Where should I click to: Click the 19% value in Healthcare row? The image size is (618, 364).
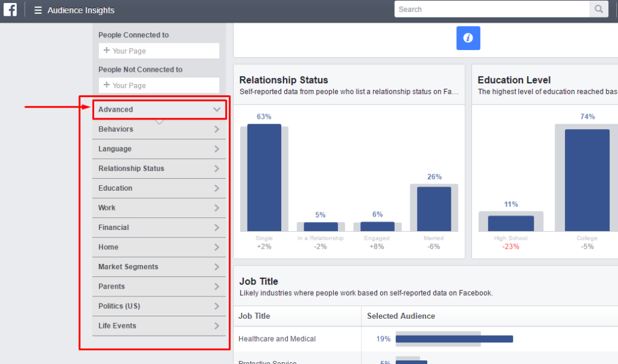[x=383, y=339]
